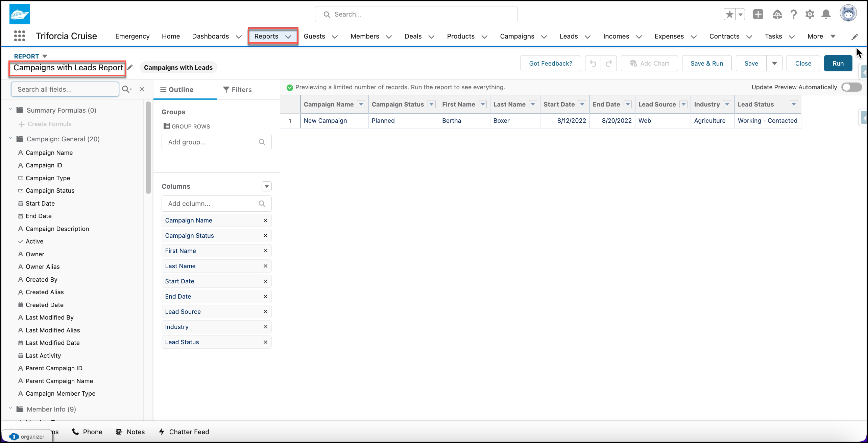Click the Got Feedback? button
This screenshot has height=443, width=868.
point(551,63)
